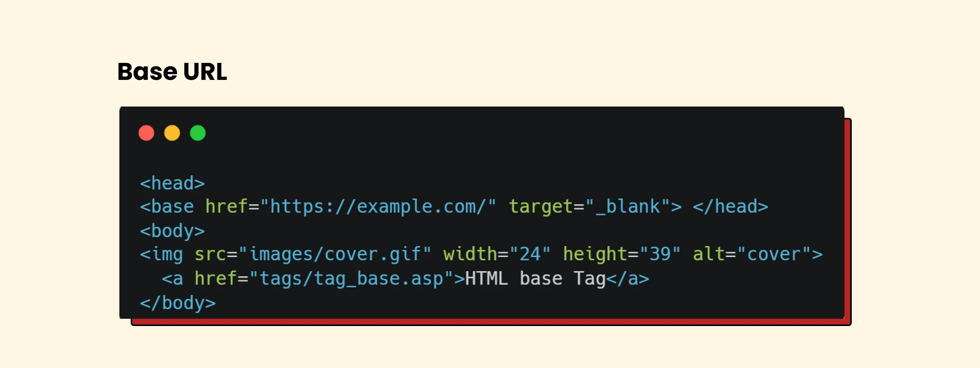Click the closing anchor tag
The width and height of the screenshot is (980, 368).
point(628,279)
